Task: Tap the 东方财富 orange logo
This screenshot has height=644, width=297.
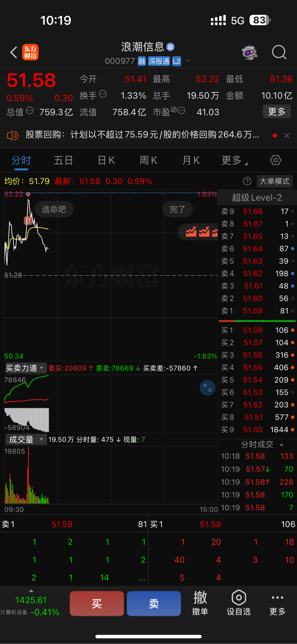Action: click(31, 52)
